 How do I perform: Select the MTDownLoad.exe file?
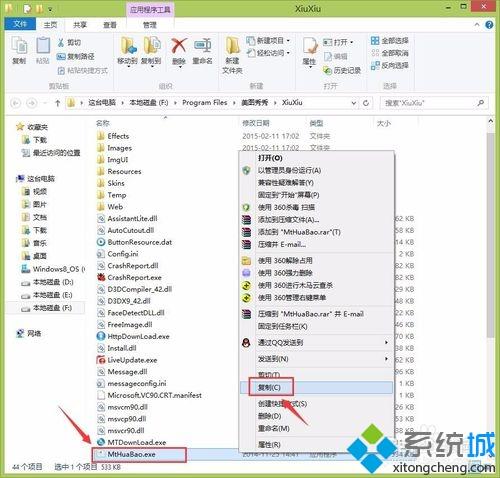coord(131,442)
